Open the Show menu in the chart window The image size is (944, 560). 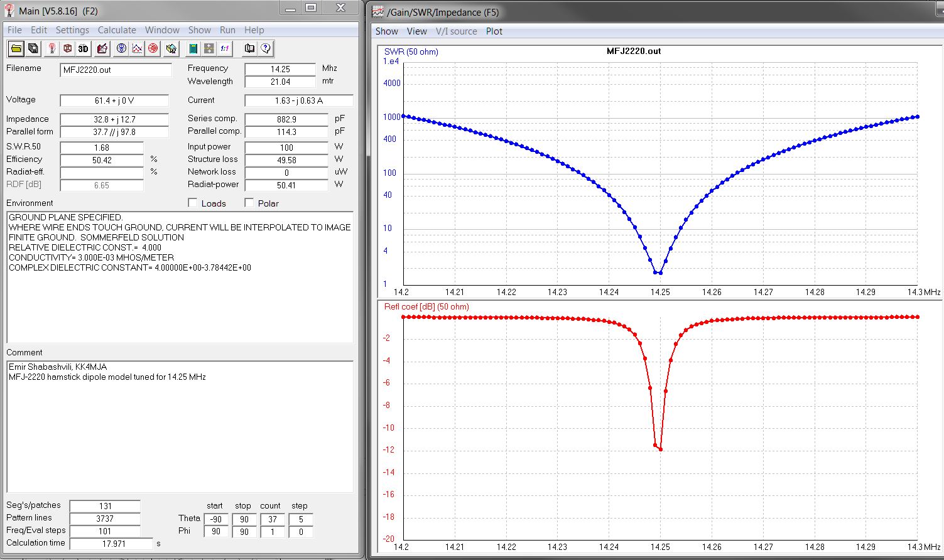pos(386,31)
